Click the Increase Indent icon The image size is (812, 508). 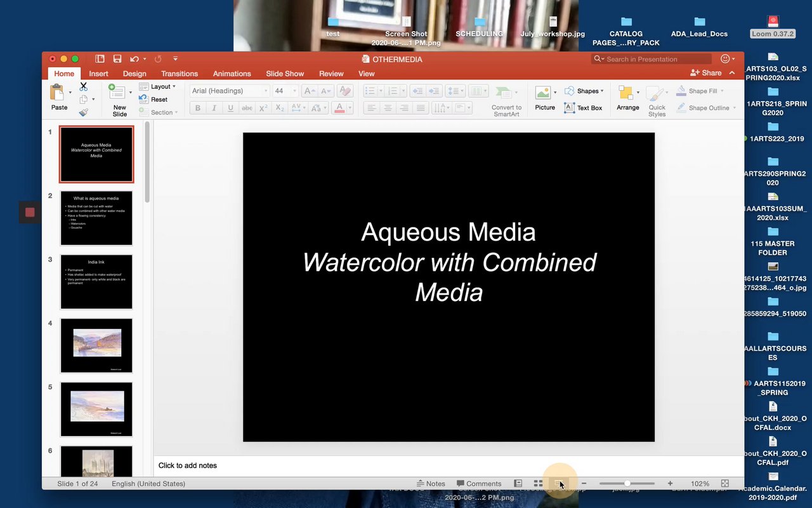click(434, 91)
